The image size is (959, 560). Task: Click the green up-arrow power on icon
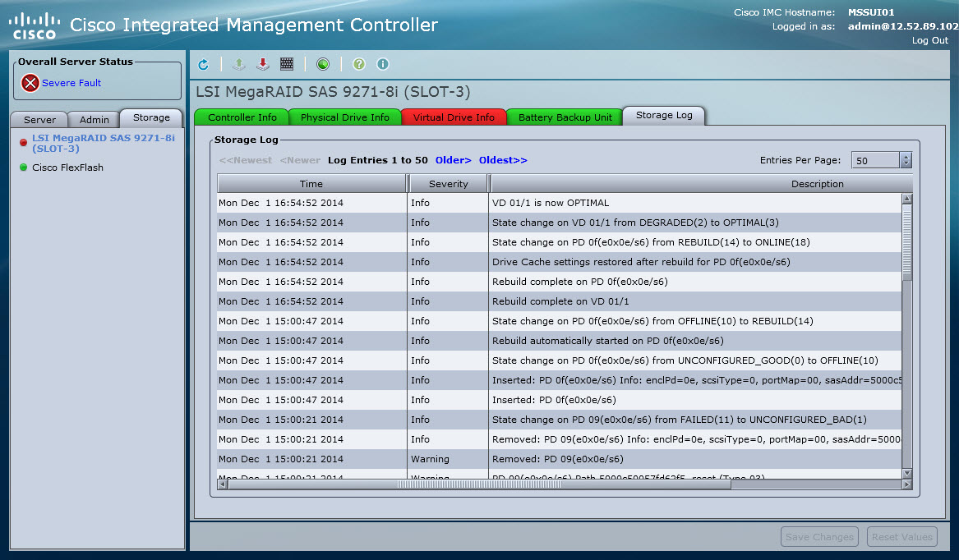click(x=239, y=64)
